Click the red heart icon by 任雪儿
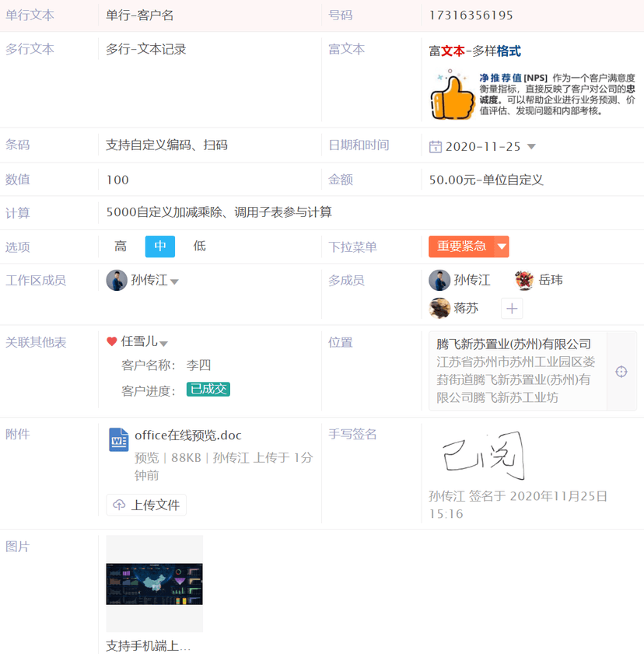 112,341
